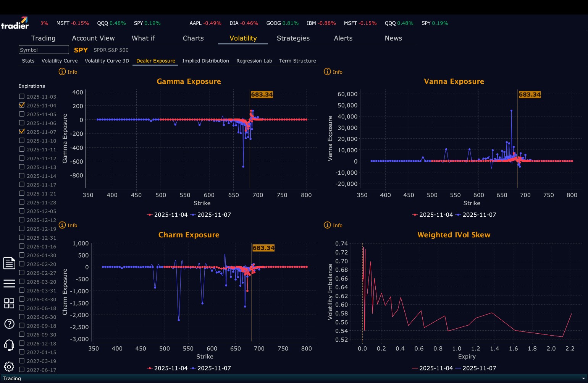This screenshot has height=383, width=588.
Task: Enable the 2025-11-05 expiration checkbox
Action: [22, 114]
